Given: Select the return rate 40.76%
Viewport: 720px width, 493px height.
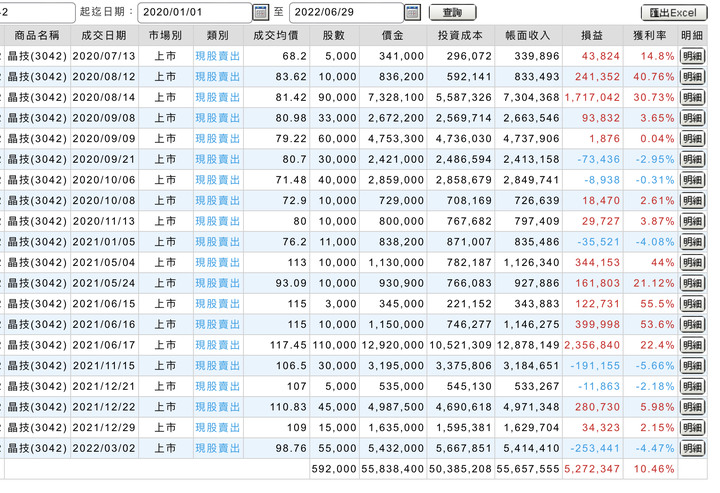Looking at the screenshot, I should tap(654, 77).
